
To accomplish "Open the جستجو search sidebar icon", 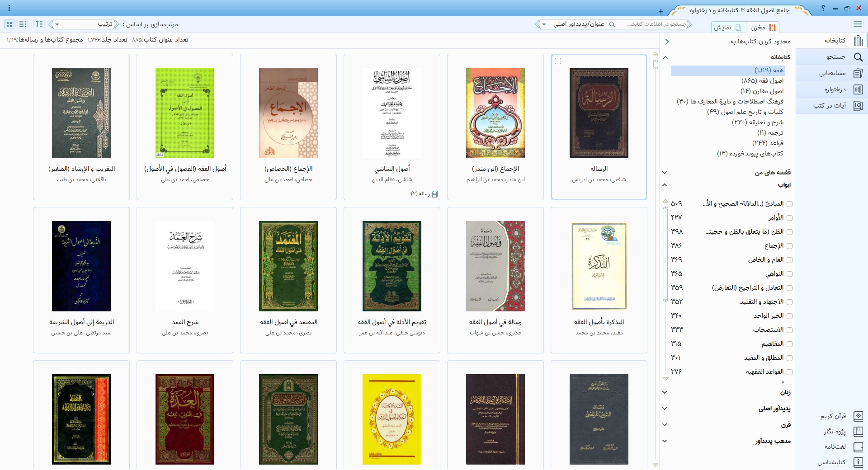I will [858, 57].
